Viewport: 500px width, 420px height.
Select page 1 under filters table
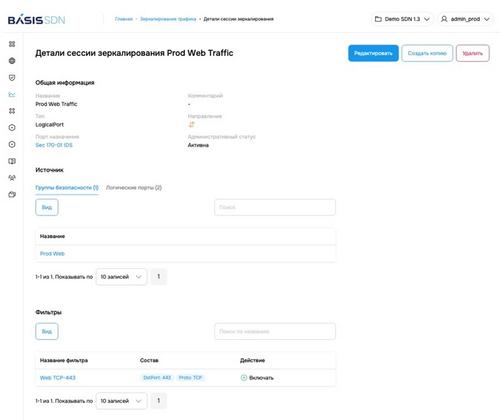159,400
